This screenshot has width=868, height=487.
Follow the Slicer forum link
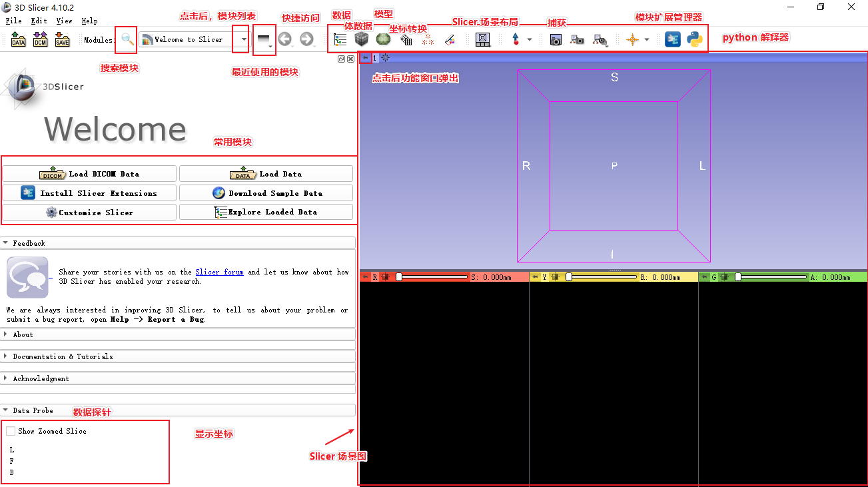[x=218, y=272]
